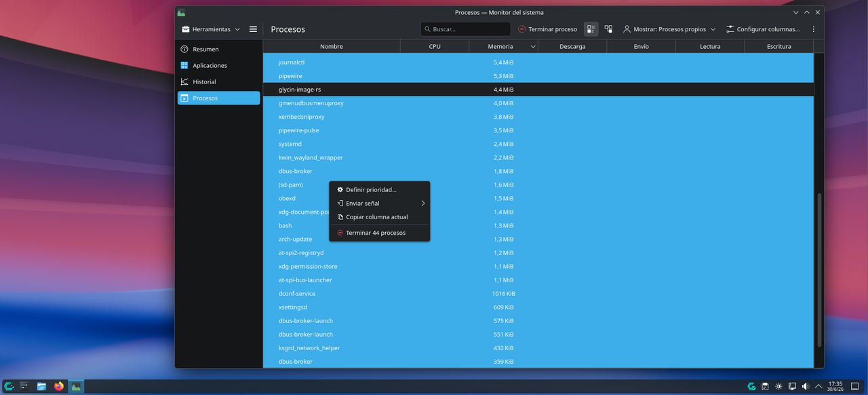Click the green updater tray icon
This screenshot has height=395, width=868.
pos(751,386)
